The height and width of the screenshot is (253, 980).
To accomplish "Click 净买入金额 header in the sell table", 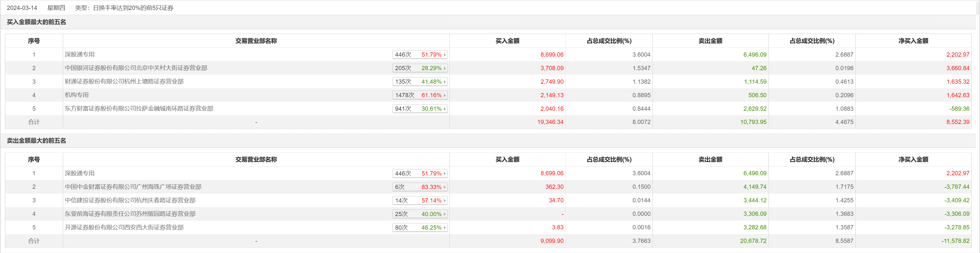I will [913, 159].
